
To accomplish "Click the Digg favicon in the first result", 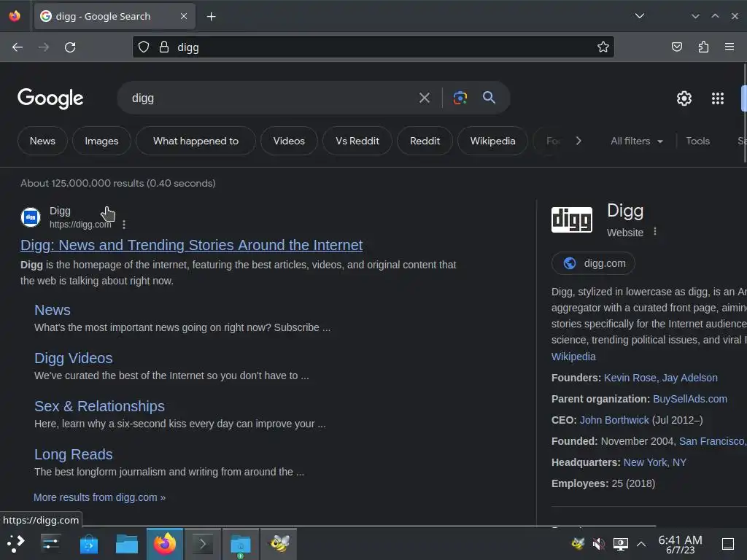I will 31,217.
